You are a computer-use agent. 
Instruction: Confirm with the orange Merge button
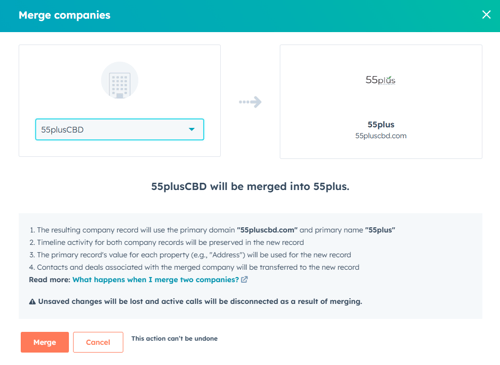pos(45,342)
